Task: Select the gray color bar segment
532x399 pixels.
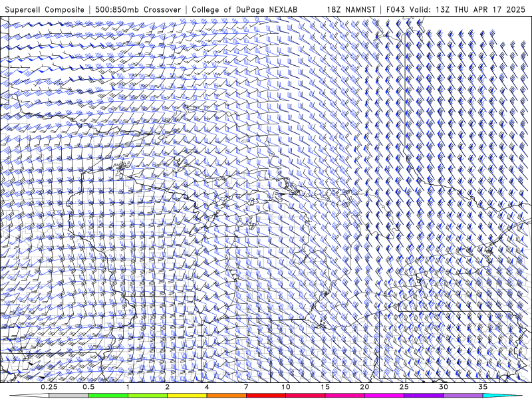Action: click(69, 396)
